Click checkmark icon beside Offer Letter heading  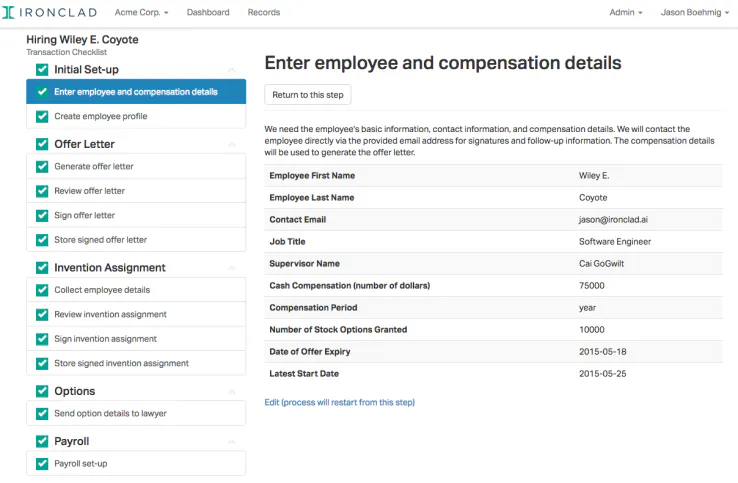click(x=42, y=144)
